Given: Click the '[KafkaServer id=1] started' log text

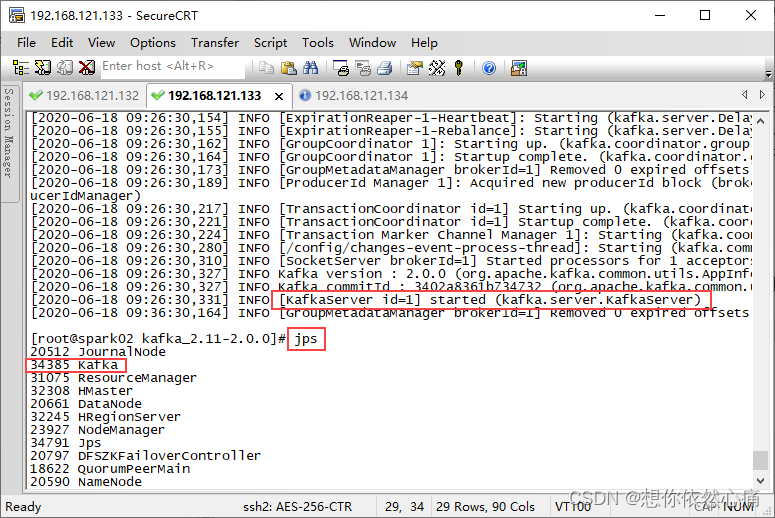Looking at the screenshot, I should click(383, 300).
